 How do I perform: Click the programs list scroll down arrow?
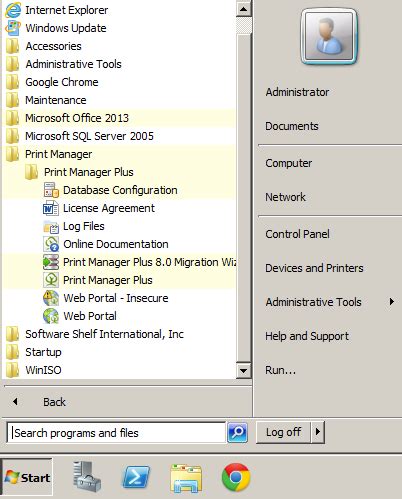[x=244, y=370]
